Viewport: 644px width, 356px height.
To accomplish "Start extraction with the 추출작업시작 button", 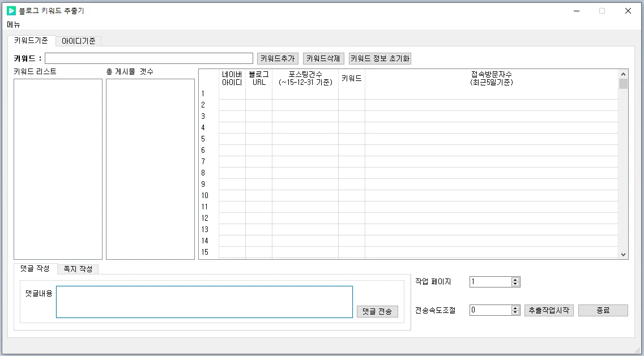I will [549, 310].
